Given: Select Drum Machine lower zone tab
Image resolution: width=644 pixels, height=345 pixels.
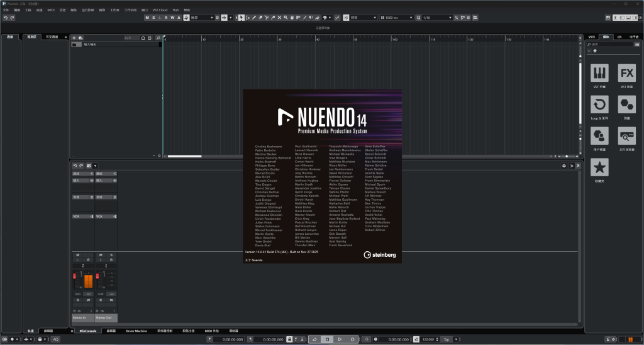Looking at the screenshot, I should 136,331.
